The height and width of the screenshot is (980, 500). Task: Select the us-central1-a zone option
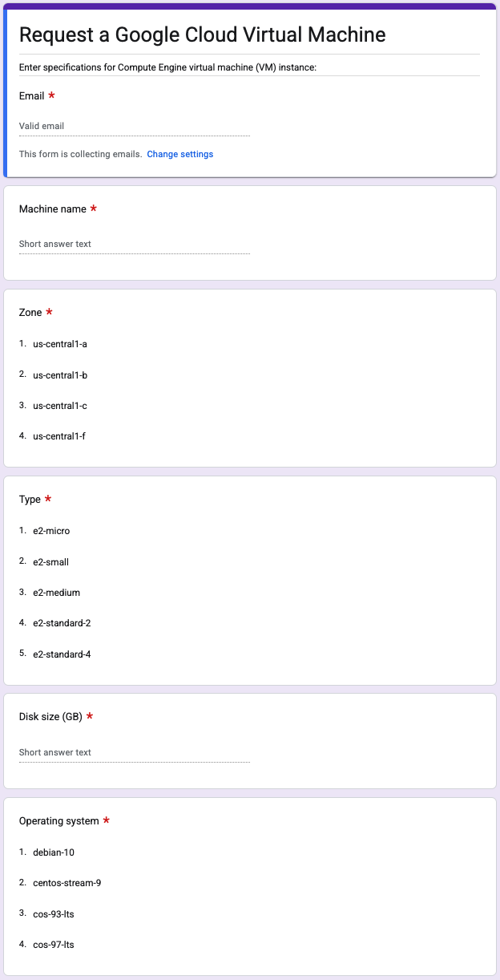[x=59, y=344]
